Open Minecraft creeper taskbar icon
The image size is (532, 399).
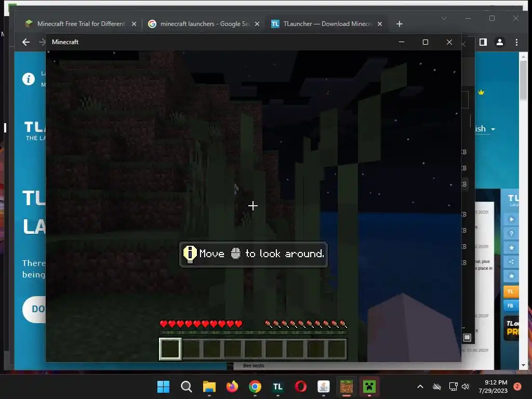pyautogui.click(x=369, y=387)
